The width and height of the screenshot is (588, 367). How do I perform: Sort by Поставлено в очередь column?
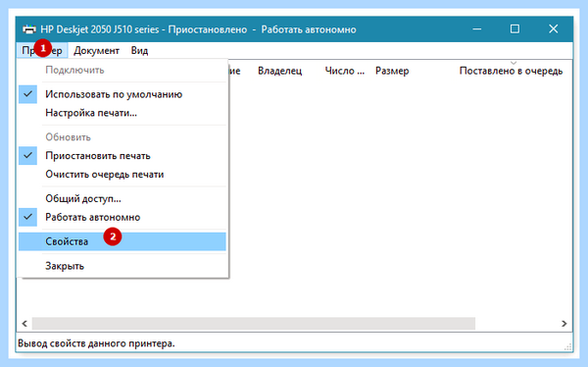coord(511,71)
